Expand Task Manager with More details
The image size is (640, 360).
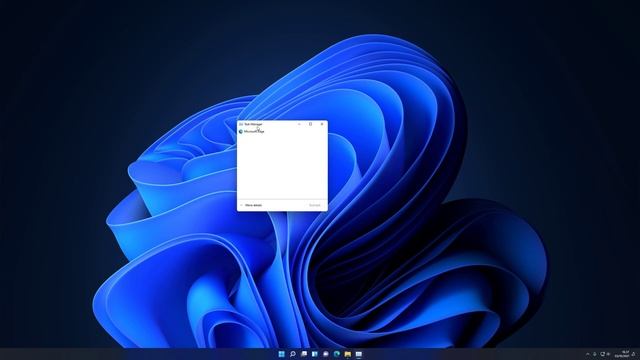tap(251, 205)
